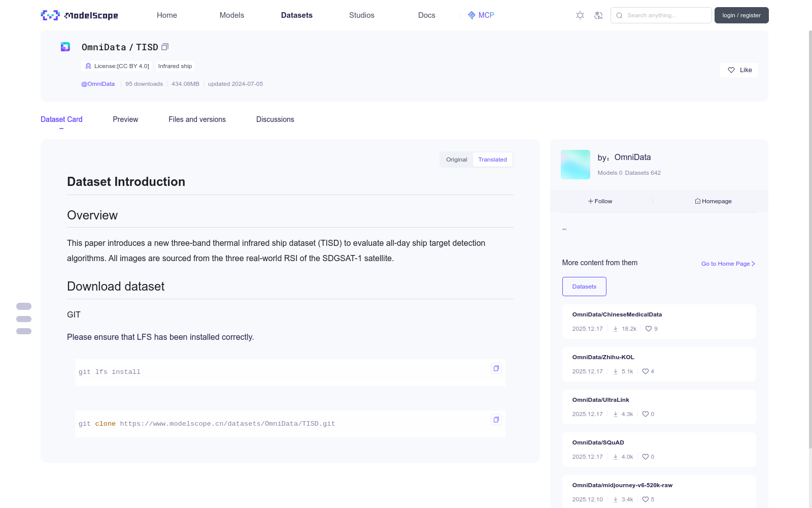
Task: Open the Docs page
Action: (x=427, y=15)
